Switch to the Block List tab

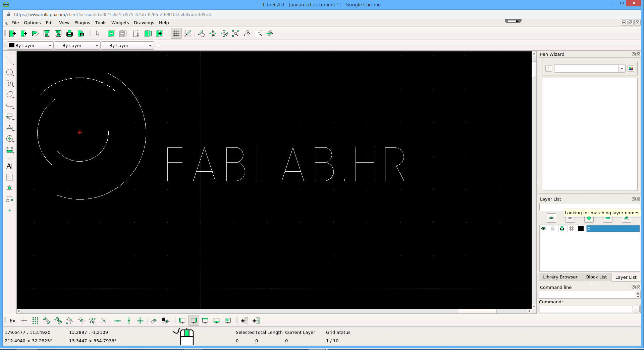pos(596,277)
